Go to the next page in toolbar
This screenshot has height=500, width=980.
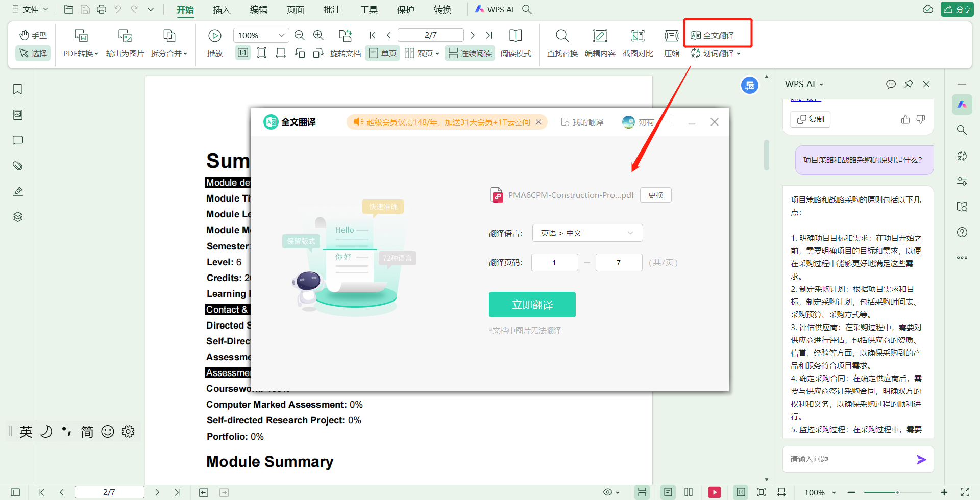tap(473, 35)
